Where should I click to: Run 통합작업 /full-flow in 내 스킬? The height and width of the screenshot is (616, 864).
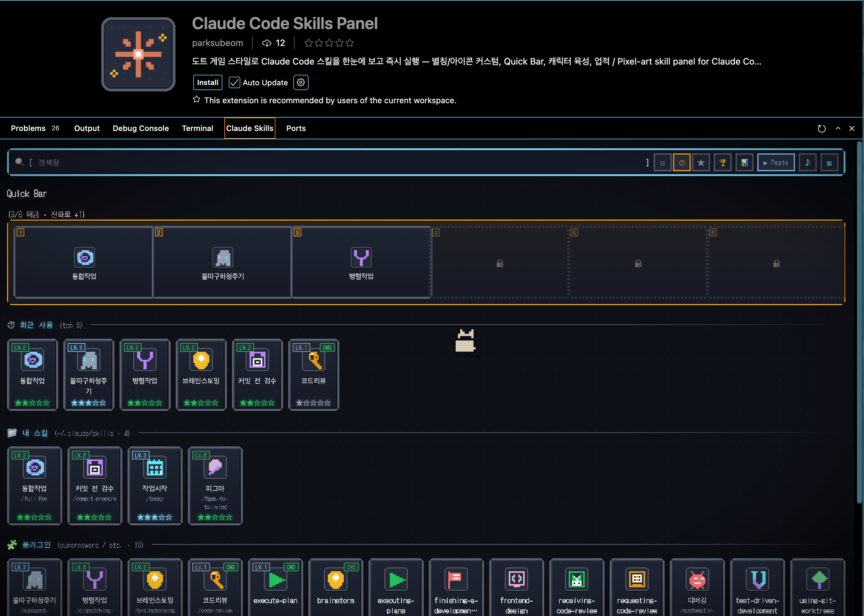point(35,486)
